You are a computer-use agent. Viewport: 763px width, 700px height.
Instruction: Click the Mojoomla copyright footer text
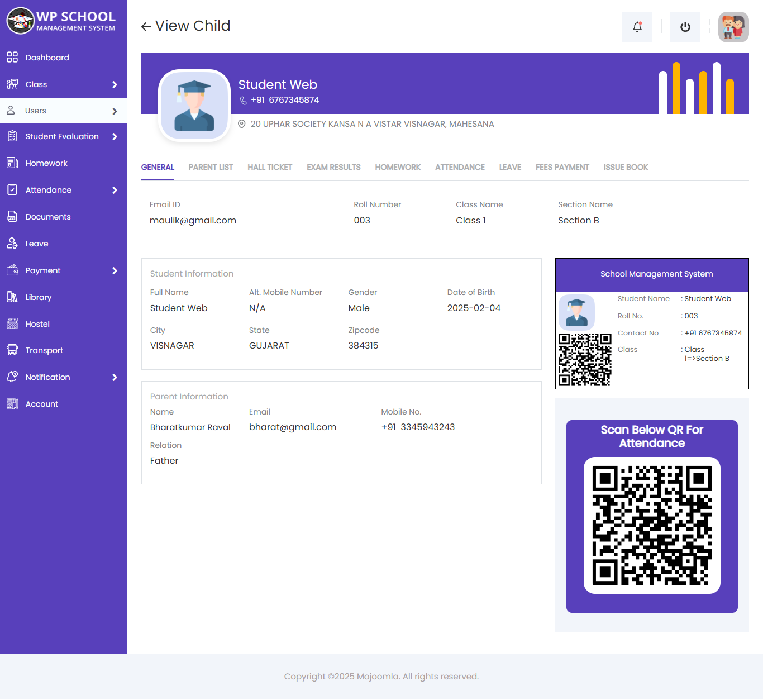tap(381, 677)
